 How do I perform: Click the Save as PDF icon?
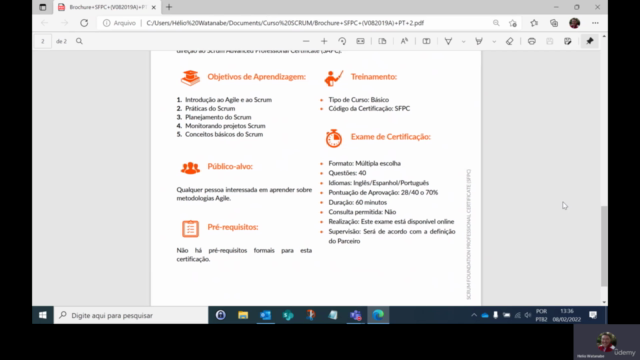tap(568, 41)
